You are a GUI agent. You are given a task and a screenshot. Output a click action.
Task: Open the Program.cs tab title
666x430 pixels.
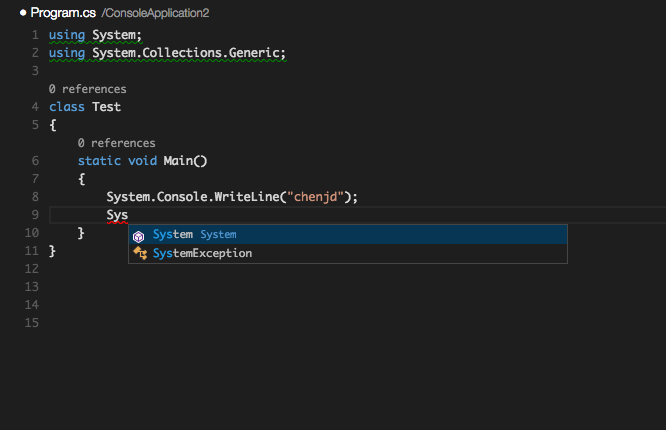pos(63,13)
